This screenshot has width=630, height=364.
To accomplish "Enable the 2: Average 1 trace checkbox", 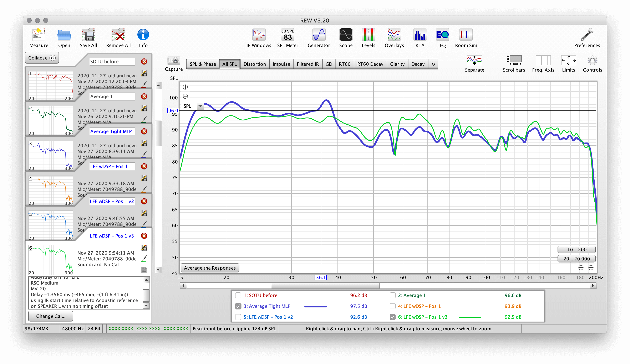I will point(392,295).
